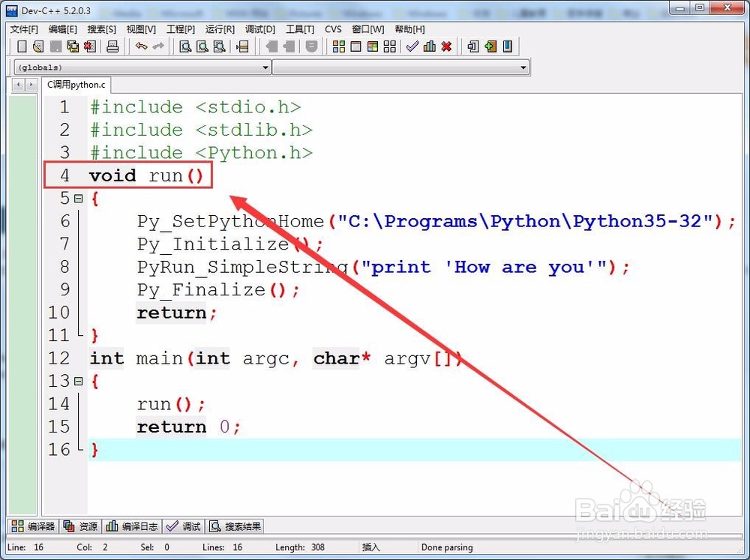Click the profiling chart icon on the toolbar
Viewport: 750px width, 560px height.
429,46
